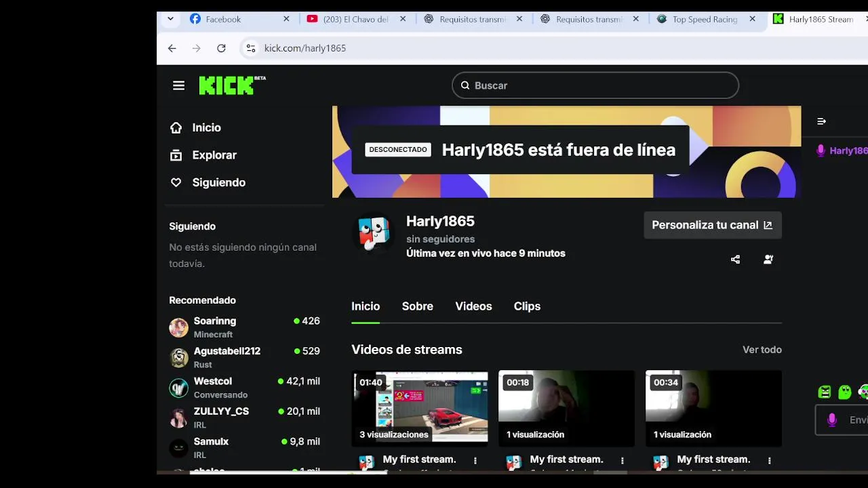Switch to Top Speed Racing tab
This screenshot has height=488, width=868.
(x=705, y=19)
